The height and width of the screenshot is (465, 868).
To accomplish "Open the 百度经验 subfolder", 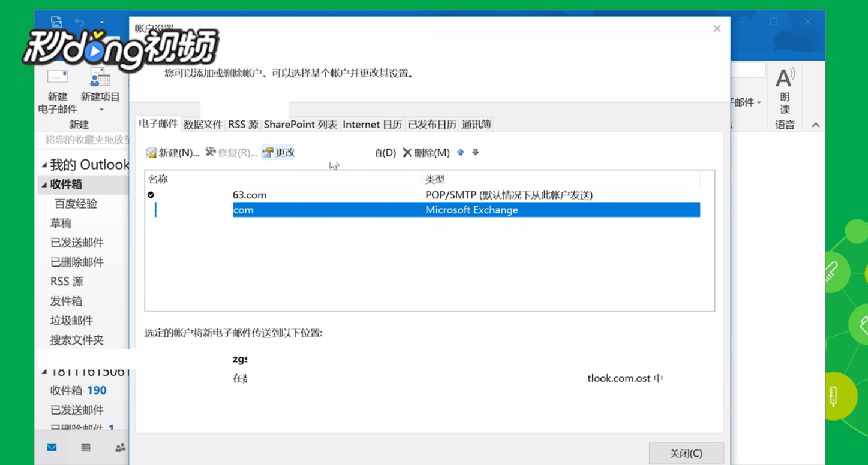I will (76, 204).
